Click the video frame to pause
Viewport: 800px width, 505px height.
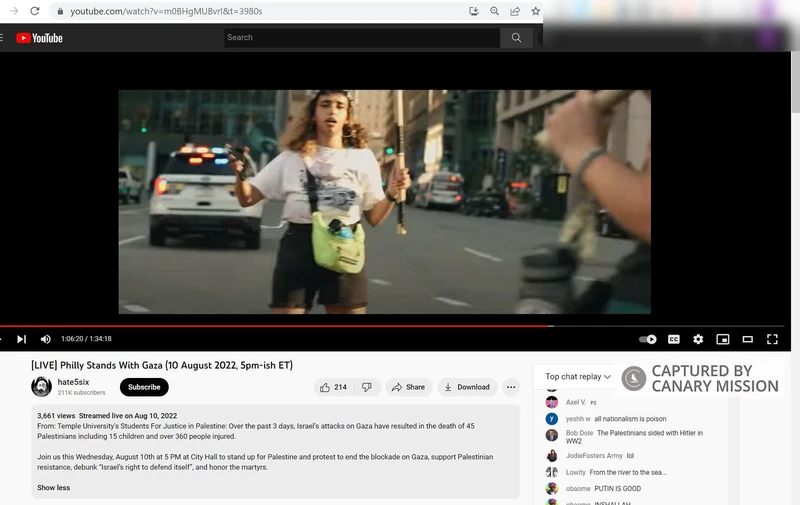pos(385,202)
